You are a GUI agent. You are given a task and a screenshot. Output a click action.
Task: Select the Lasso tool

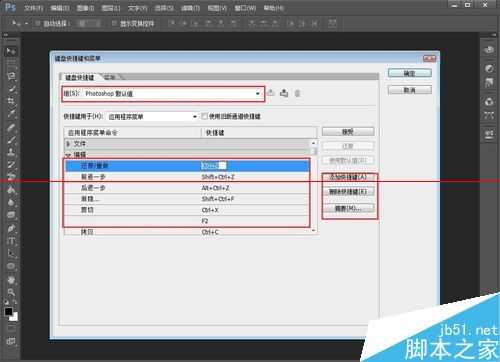(11, 76)
